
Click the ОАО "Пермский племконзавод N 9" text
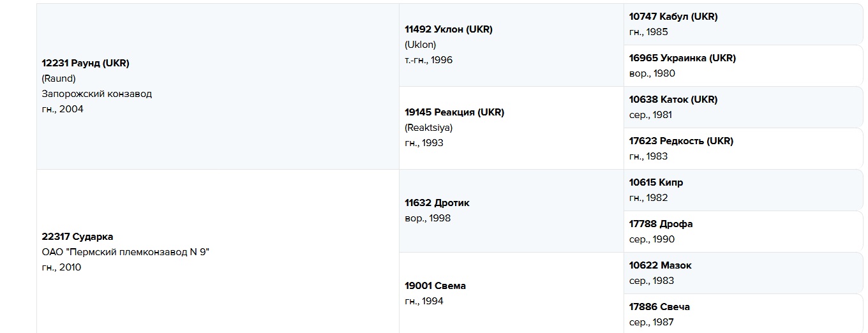125,252
